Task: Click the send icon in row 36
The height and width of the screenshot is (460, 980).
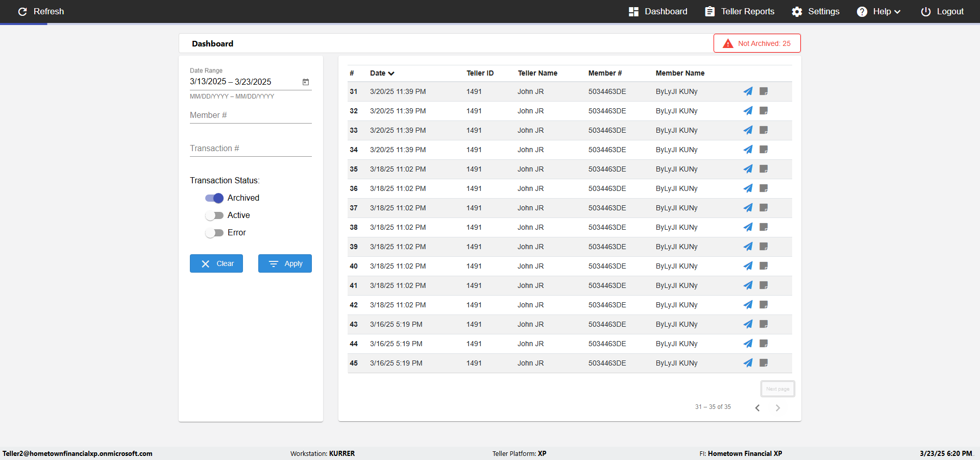Action: (x=748, y=188)
